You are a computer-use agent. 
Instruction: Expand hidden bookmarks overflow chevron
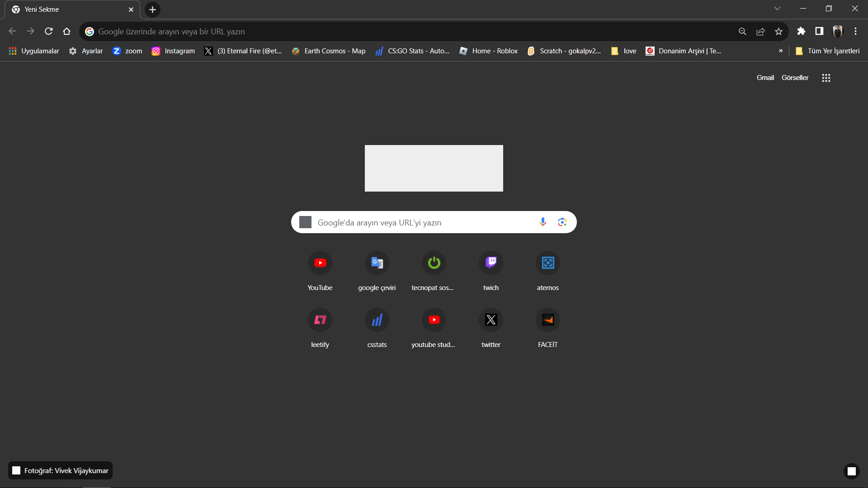point(781,51)
